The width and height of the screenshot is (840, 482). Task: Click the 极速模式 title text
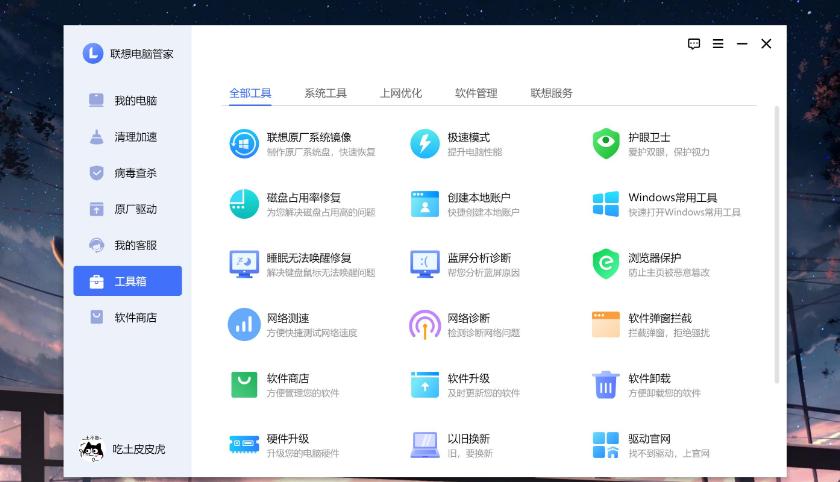point(469,137)
